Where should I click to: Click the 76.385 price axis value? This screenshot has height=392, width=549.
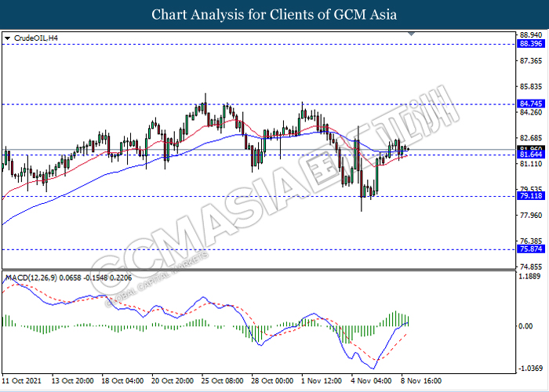(x=532, y=241)
